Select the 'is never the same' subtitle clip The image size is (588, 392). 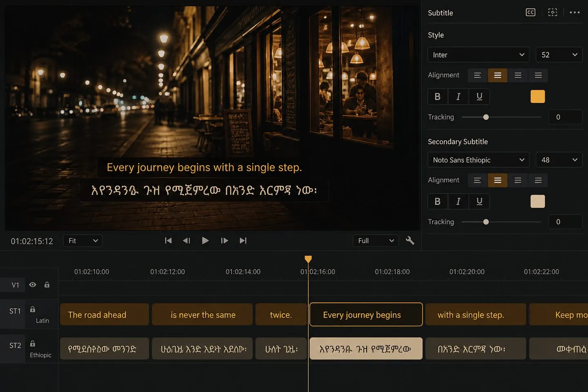[x=203, y=314]
